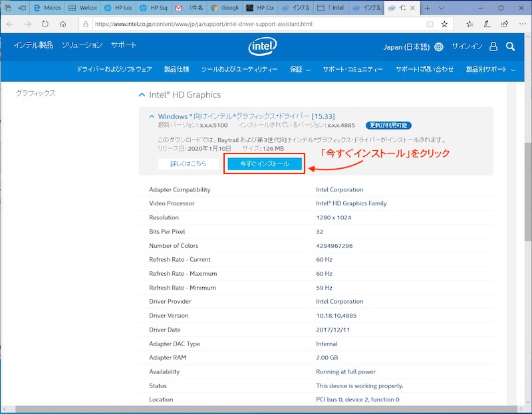The image size is (532, 414).
Task: Close the active Intel tab
Action: [412, 8]
